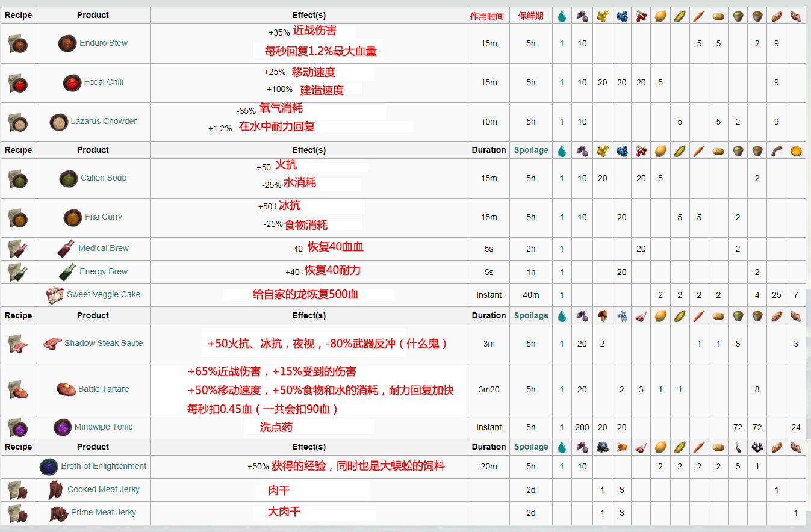
Task: Open the Battle Tartare recipe note icon
Action: click(18, 390)
